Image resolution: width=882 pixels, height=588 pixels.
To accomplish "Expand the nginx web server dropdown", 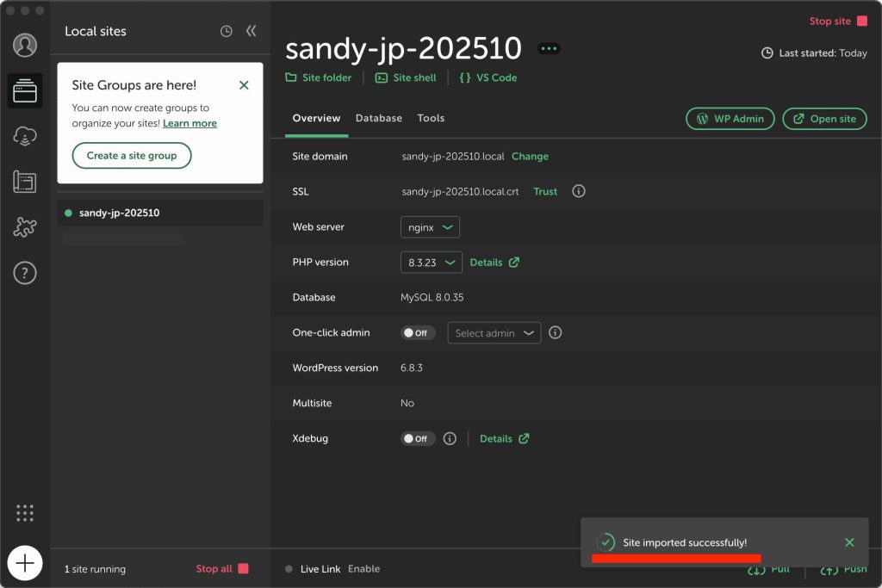I will point(430,227).
